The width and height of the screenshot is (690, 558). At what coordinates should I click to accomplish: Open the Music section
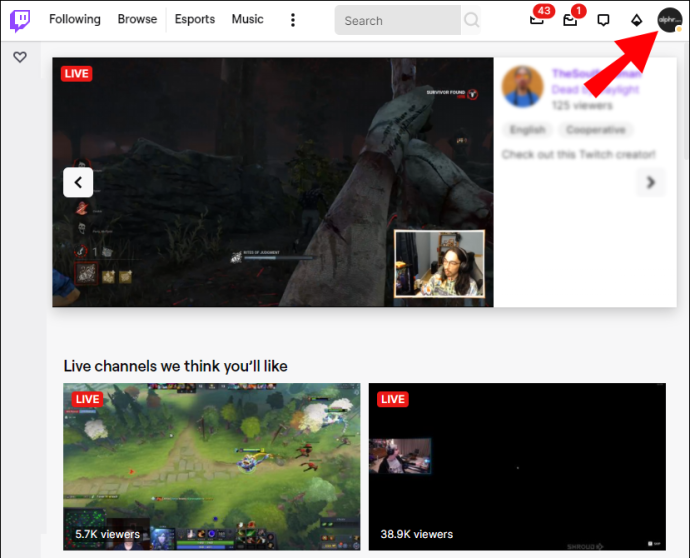click(x=248, y=19)
